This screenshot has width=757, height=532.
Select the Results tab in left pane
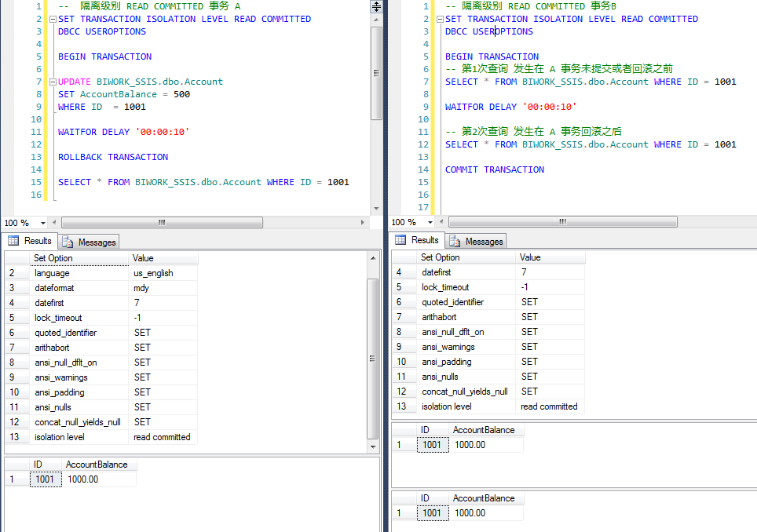pyautogui.click(x=30, y=242)
